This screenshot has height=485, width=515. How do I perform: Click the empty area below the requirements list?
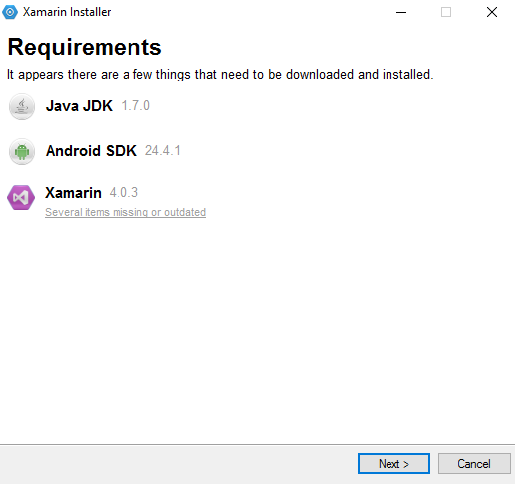[257, 330]
